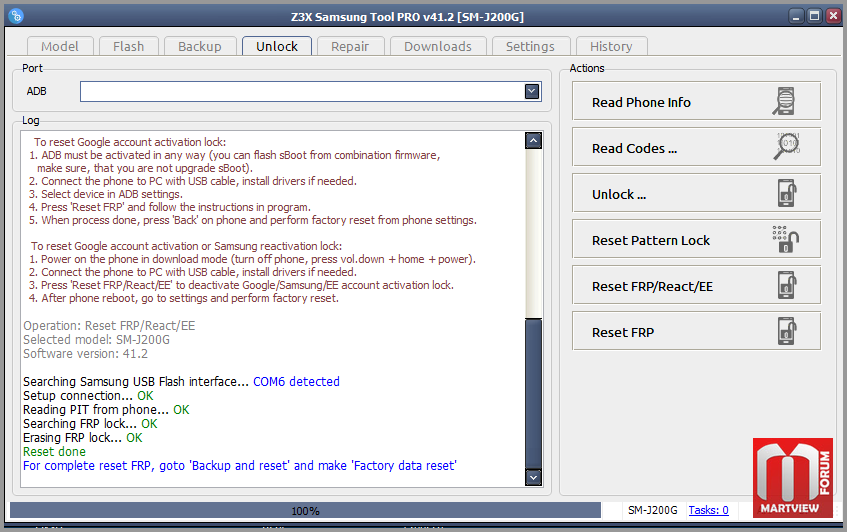
Task: Maximize the Z3X Samsung Tool window
Action: (815, 16)
